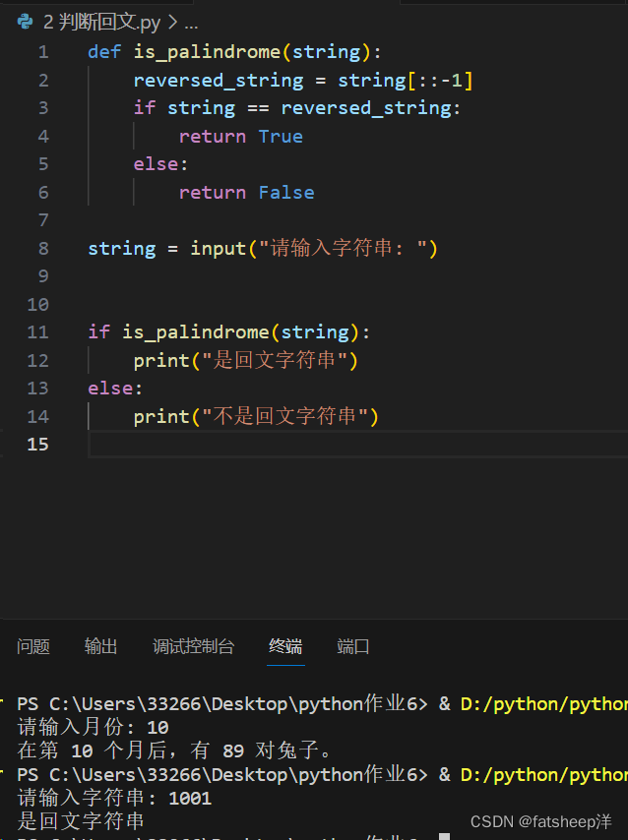Click "else:" on line 13
Screen dimensions: 628x840
point(115,389)
